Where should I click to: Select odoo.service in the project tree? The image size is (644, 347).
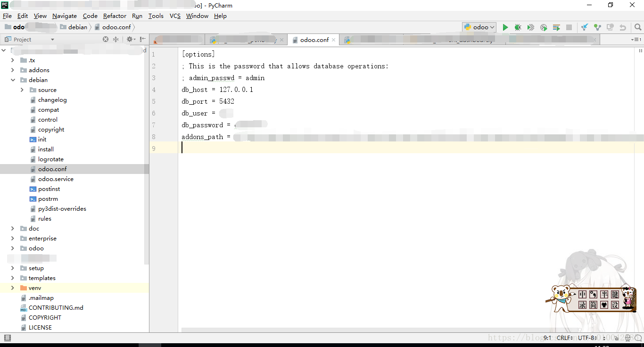56,179
